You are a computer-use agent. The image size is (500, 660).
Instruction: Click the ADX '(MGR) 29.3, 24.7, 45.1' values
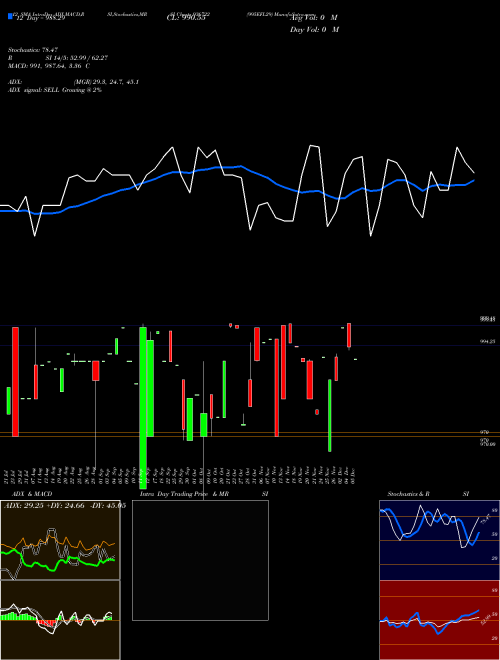pyautogui.click(x=106, y=82)
